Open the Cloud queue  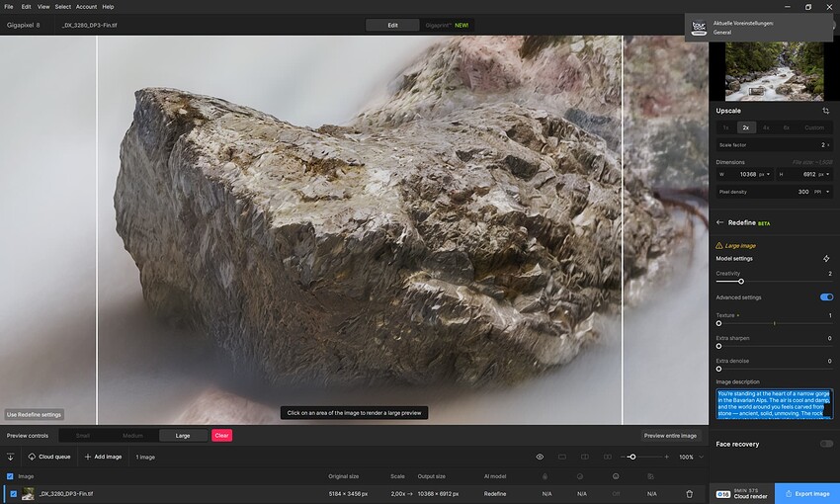click(48, 457)
